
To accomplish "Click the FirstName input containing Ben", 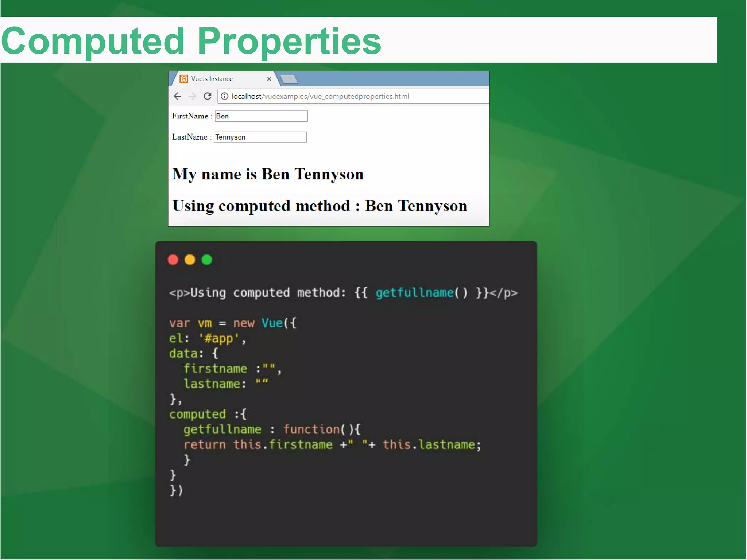I will [x=261, y=116].
